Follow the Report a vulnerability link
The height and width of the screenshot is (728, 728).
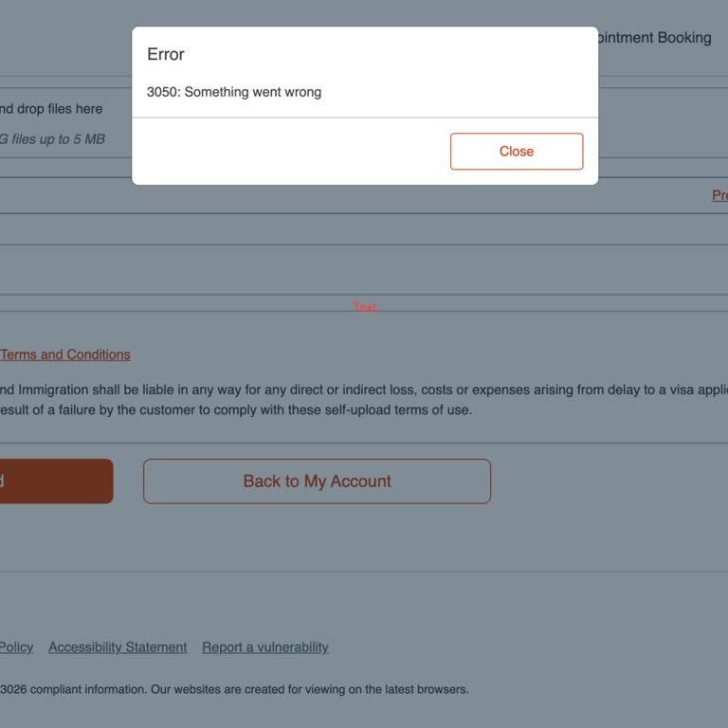pos(265,647)
